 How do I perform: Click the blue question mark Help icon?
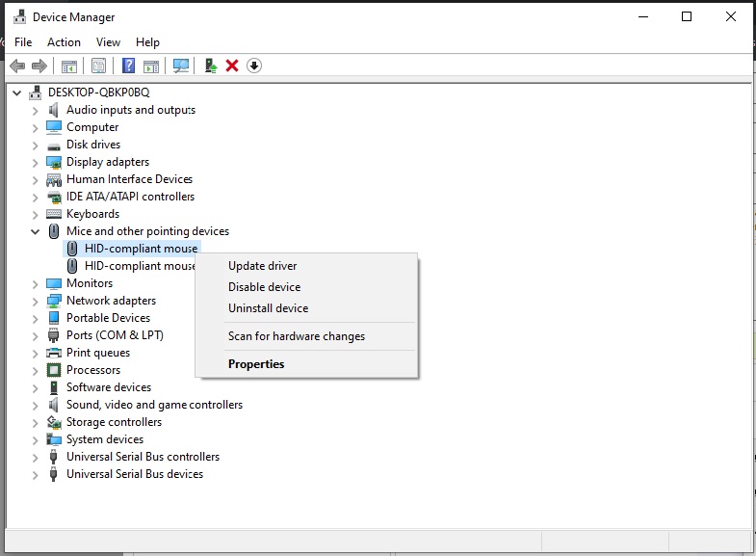(x=128, y=66)
